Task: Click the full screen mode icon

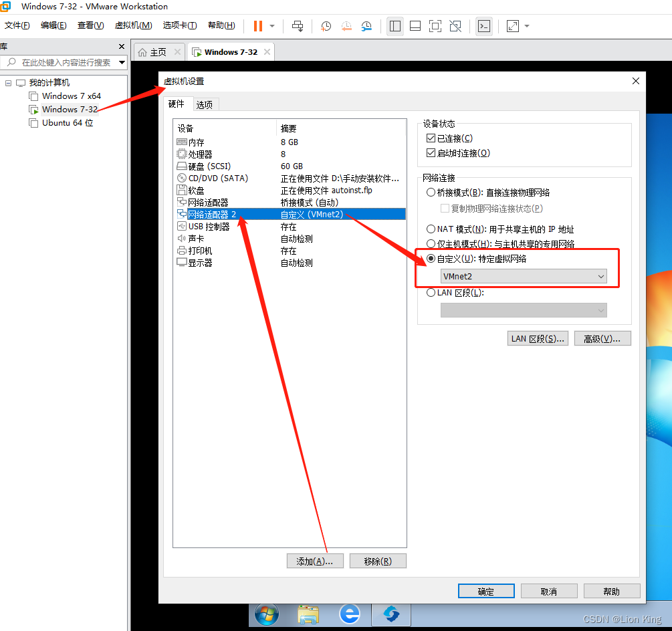Action: [x=435, y=26]
